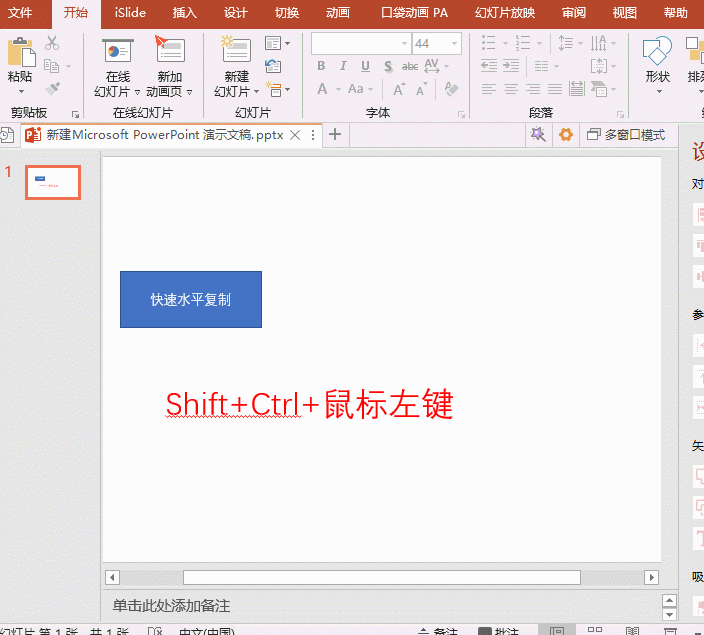
Task: Switch to the 插入 ribbon tab
Action: [184, 13]
